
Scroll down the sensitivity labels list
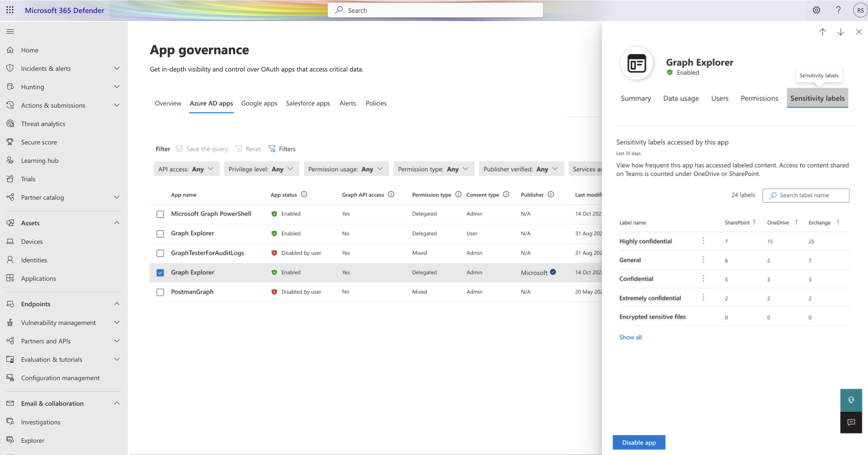(x=630, y=337)
